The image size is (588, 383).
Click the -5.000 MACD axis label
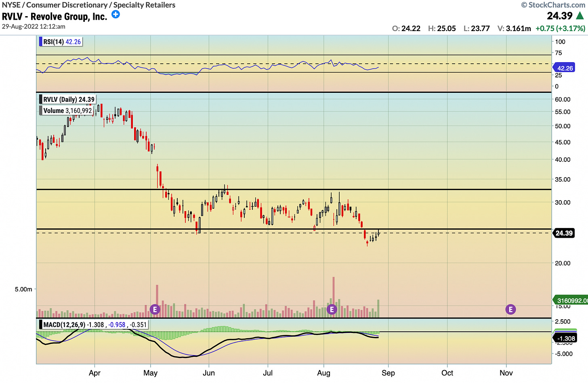click(564, 354)
